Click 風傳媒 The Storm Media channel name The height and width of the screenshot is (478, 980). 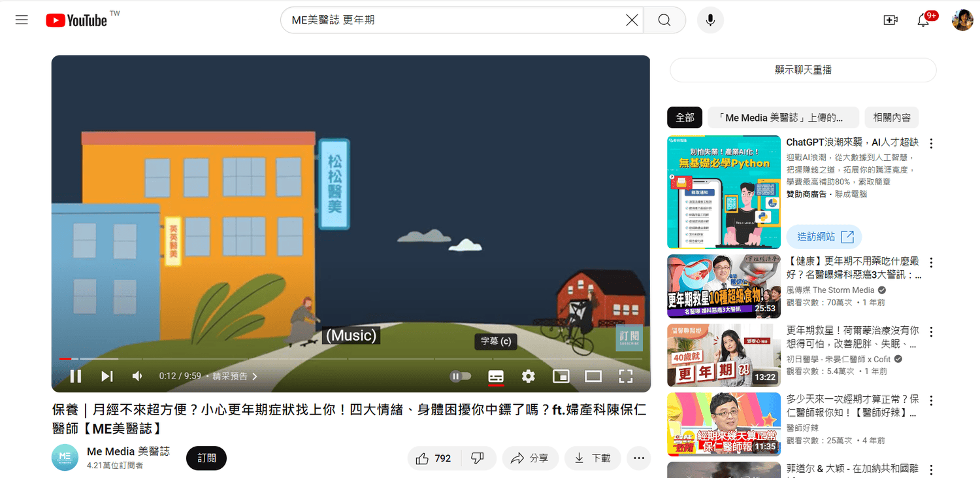831,290
